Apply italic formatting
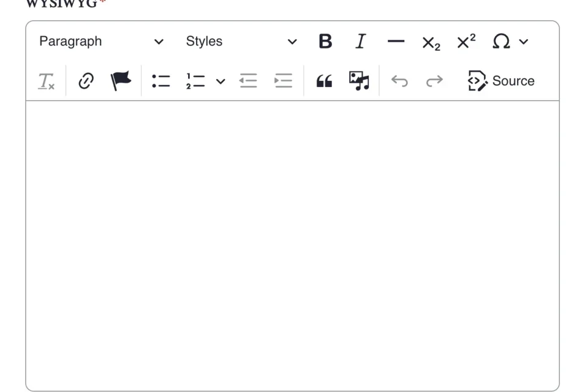This screenshot has height=392, width=588. pyautogui.click(x=361, y=41)
